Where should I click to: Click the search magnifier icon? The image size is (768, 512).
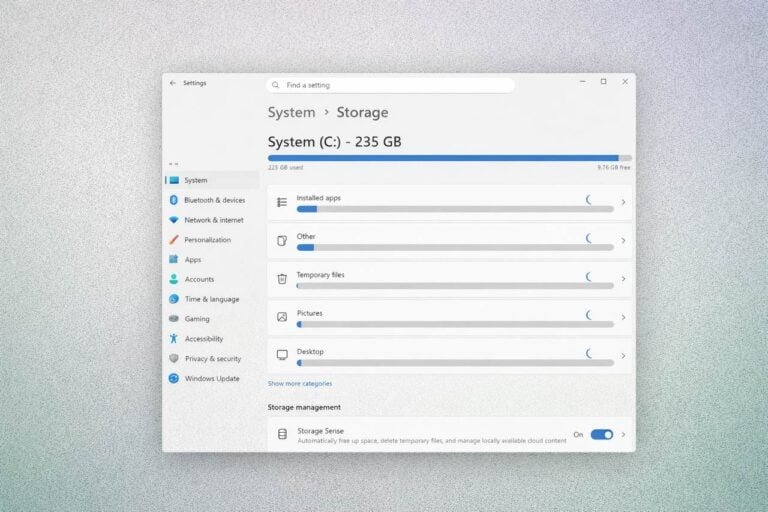(276, 85)
